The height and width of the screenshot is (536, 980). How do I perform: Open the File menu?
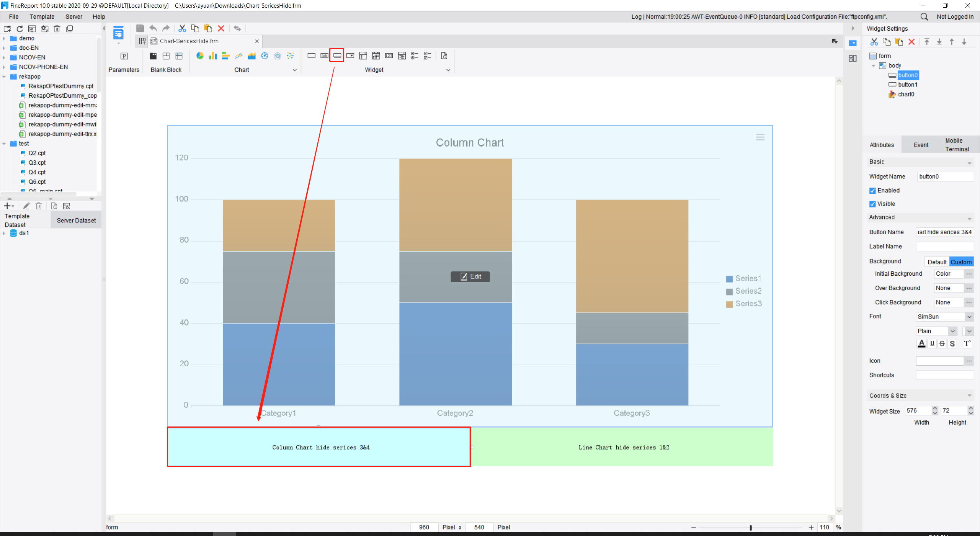pyautogui.click(x=13, y=17)
